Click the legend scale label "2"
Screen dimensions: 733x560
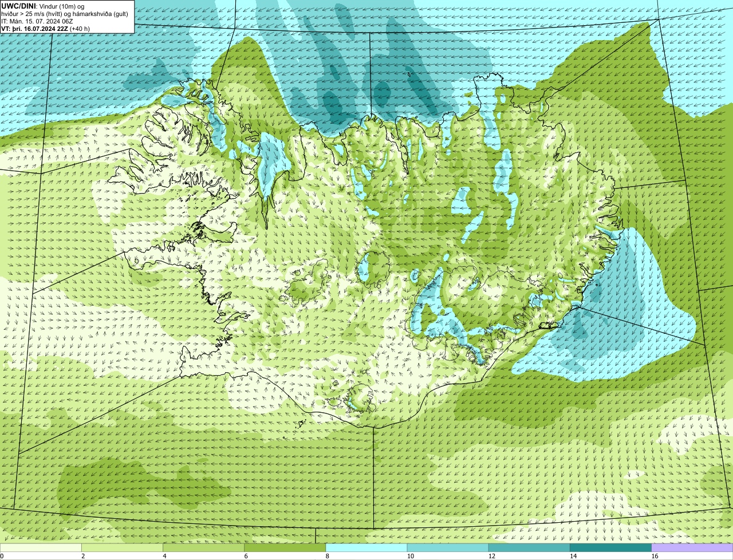(83, 556)
